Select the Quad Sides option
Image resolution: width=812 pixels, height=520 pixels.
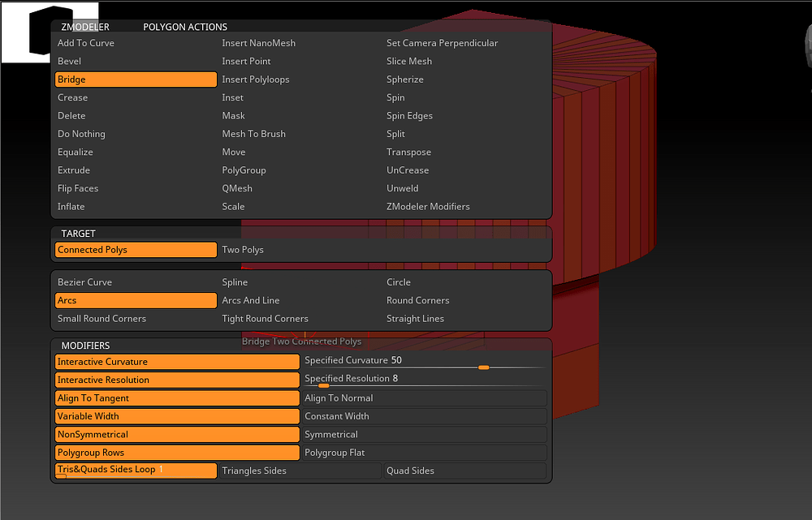click(465, 471)
